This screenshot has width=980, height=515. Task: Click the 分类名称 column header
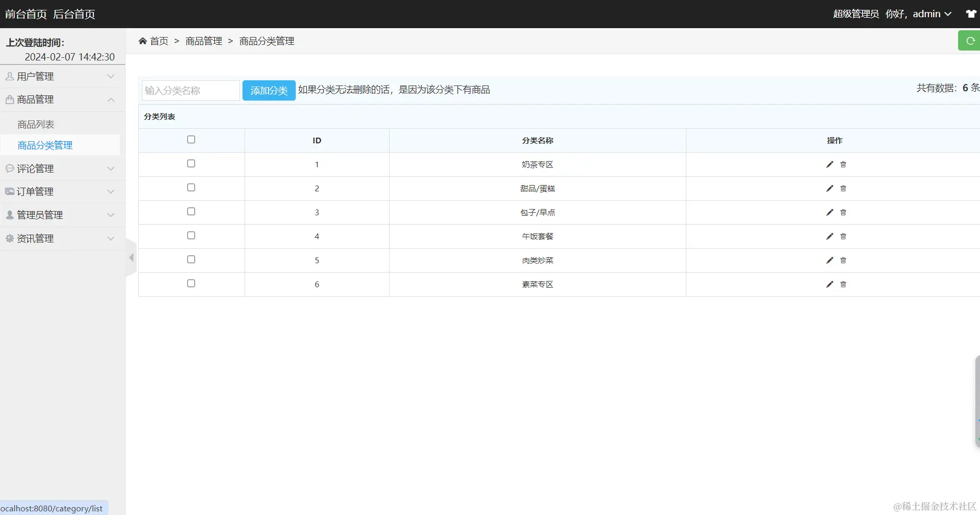(x=538, y=141)
